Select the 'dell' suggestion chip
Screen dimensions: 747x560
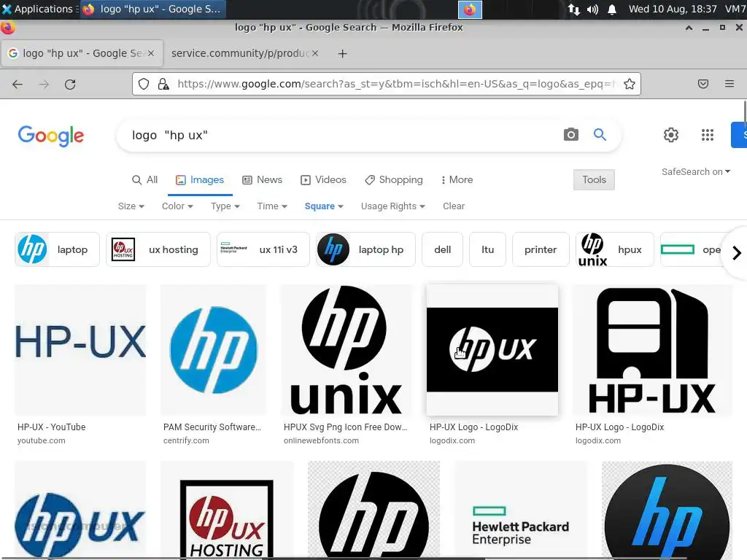tap(443, 249)
